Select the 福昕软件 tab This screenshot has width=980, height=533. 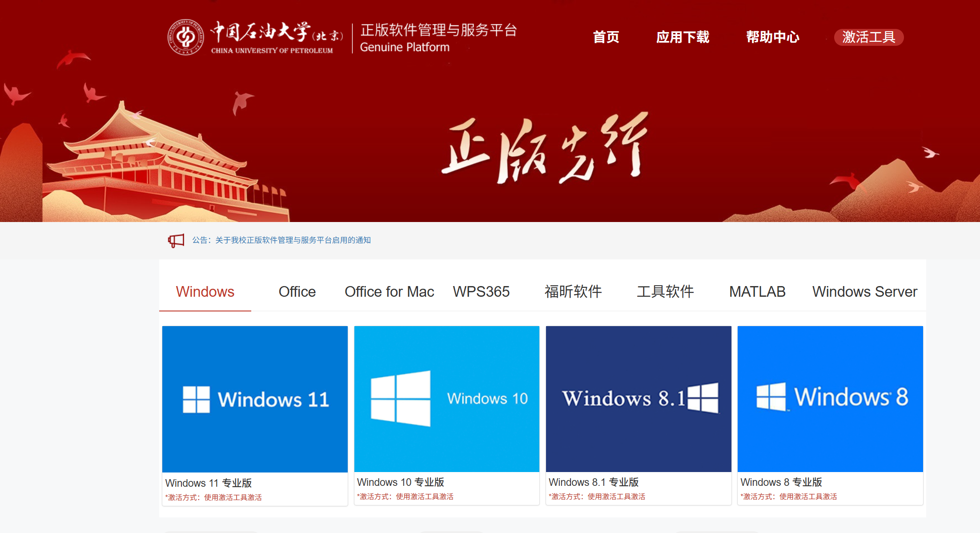(573, 292)
